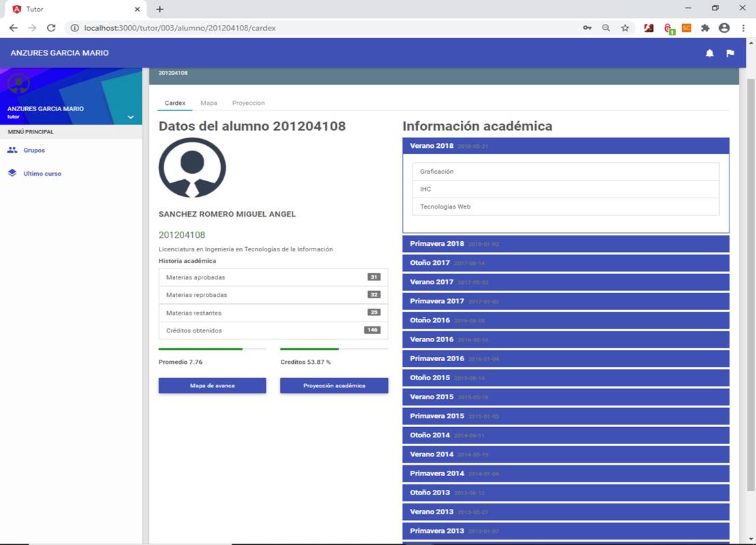The image size is (756, 545).
Task: Expand the tutor profile chevron menu
Action: [x=131, y=117]
